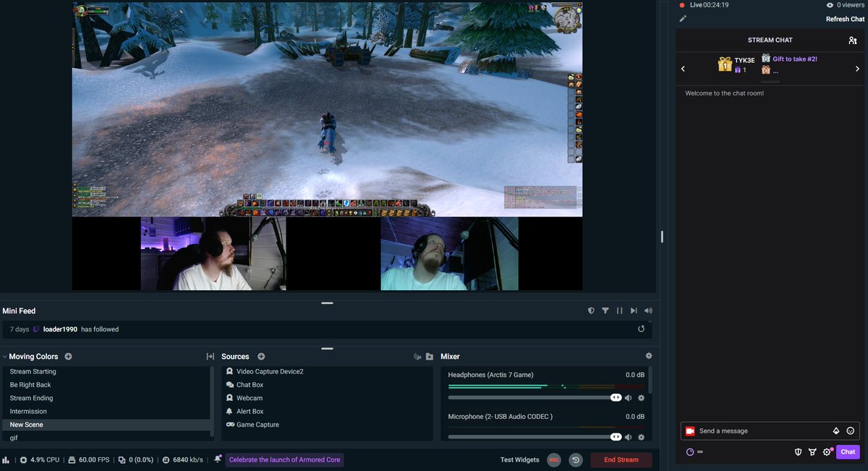Open Mini Feed safe mode shield
This screenshot has width=868, height=471.
pyautogui.click(x=591, y=310)
